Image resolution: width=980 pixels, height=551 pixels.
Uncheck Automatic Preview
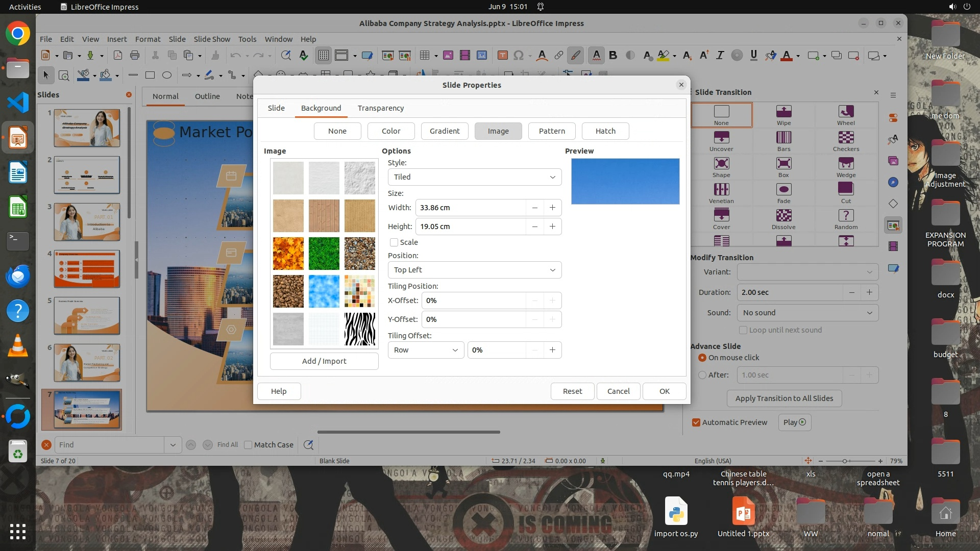tap(696, 422)
